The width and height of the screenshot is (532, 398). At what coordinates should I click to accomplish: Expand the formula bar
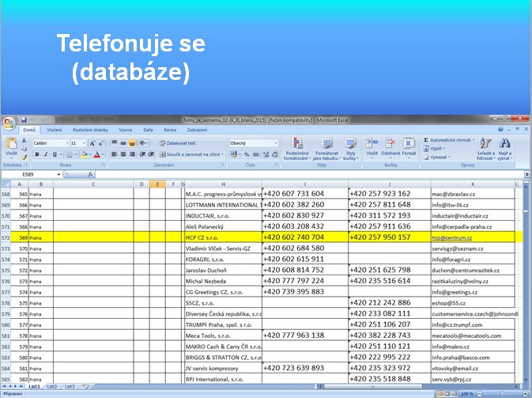(x=526, y=174)
